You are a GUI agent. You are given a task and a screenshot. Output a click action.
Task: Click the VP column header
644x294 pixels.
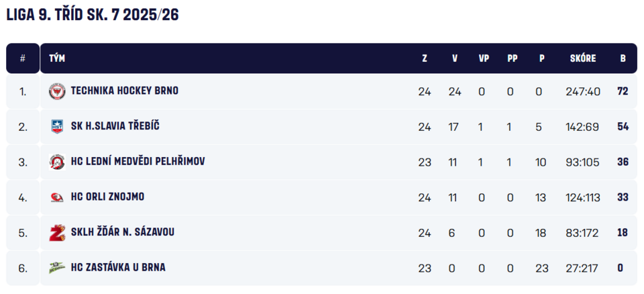click(484, 58)
